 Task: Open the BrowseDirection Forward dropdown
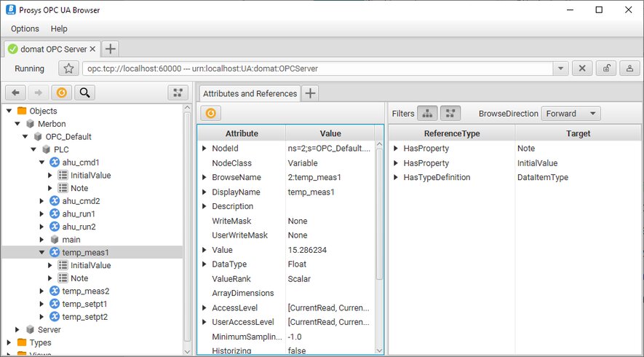point(571,114)
